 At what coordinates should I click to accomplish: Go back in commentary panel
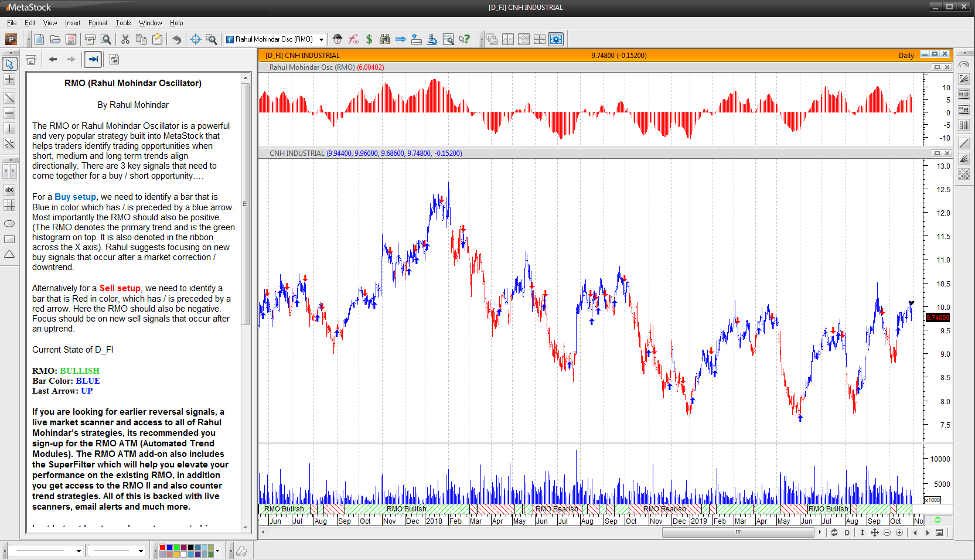[x=53, y=59]
